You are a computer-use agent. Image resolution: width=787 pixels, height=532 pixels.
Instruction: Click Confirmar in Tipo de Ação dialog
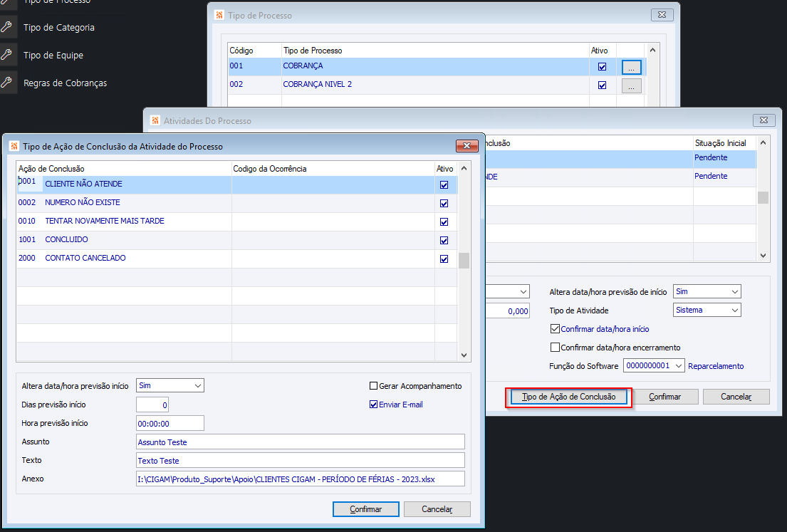click(366, 509)
